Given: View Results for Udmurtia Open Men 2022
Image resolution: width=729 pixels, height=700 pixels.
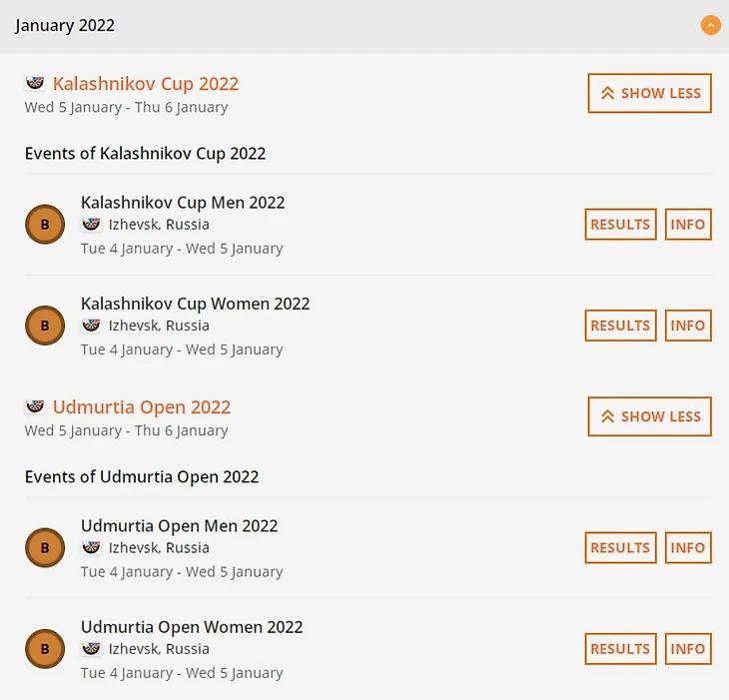Looking at the screenshot, I should point(620,548).
